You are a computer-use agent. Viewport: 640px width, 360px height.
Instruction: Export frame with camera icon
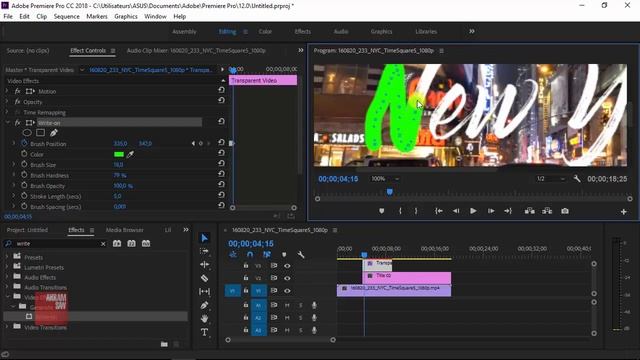565,211
